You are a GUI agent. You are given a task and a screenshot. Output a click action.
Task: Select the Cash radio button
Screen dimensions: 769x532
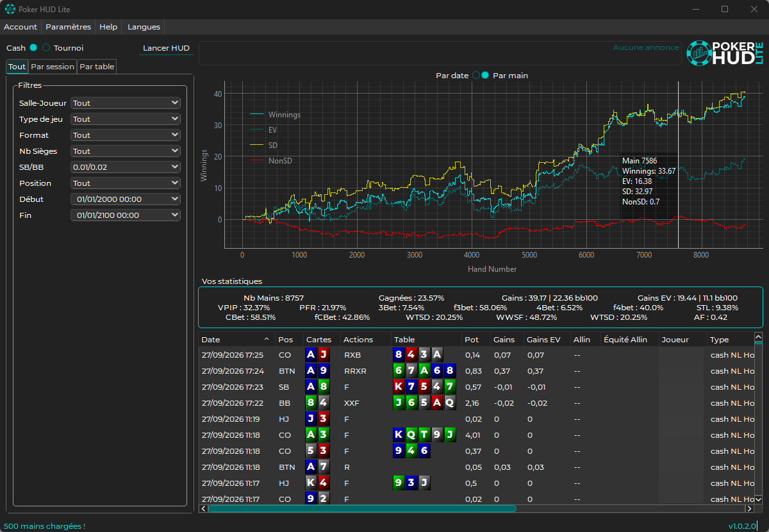click(33, 48)
